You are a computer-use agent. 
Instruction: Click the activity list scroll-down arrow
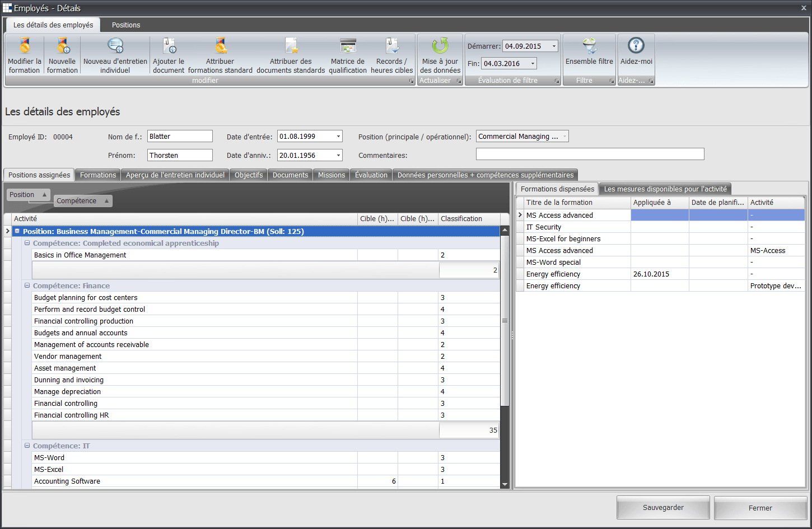point(505,484)
